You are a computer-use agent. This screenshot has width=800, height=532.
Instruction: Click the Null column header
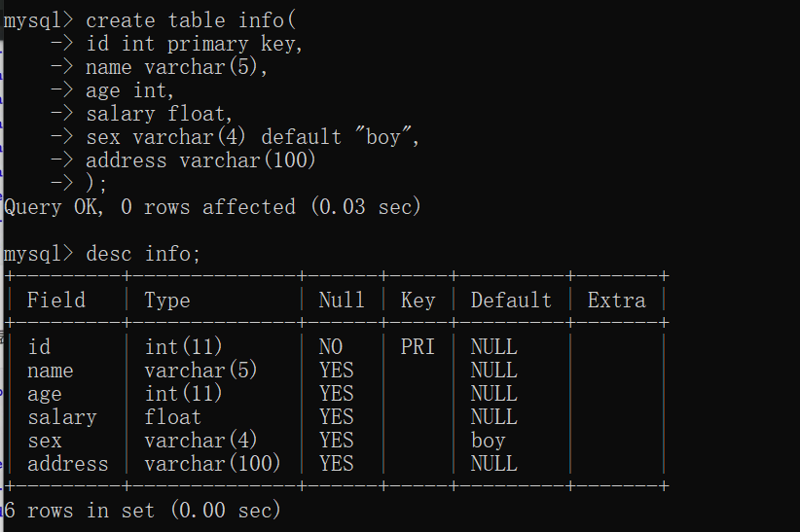(x=342, y=301)
